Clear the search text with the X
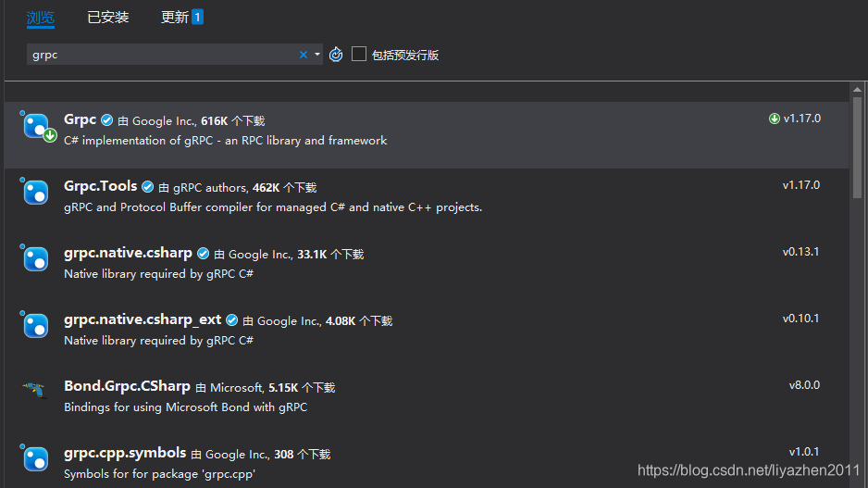Screen dimensions: 868x488 304,55
